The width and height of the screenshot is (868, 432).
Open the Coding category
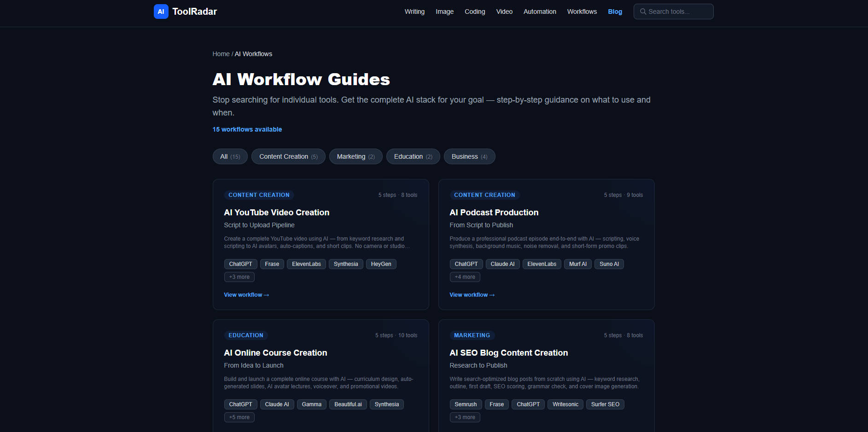475,12
